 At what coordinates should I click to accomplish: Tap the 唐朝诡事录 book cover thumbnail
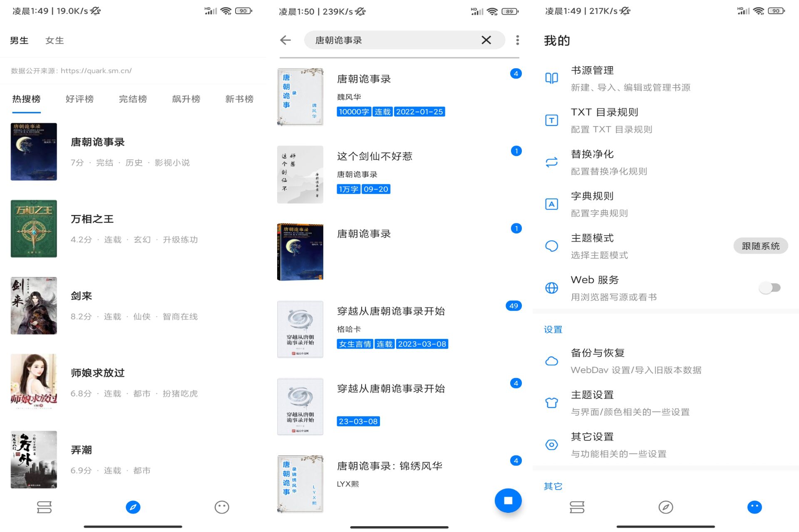tap(34, 151)
